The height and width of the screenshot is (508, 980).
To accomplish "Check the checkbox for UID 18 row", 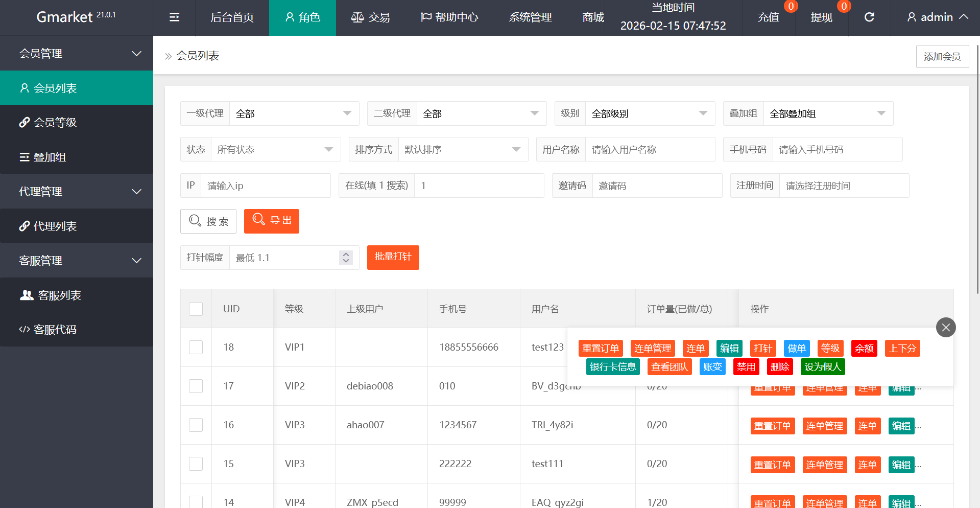I will click(196, 348).
